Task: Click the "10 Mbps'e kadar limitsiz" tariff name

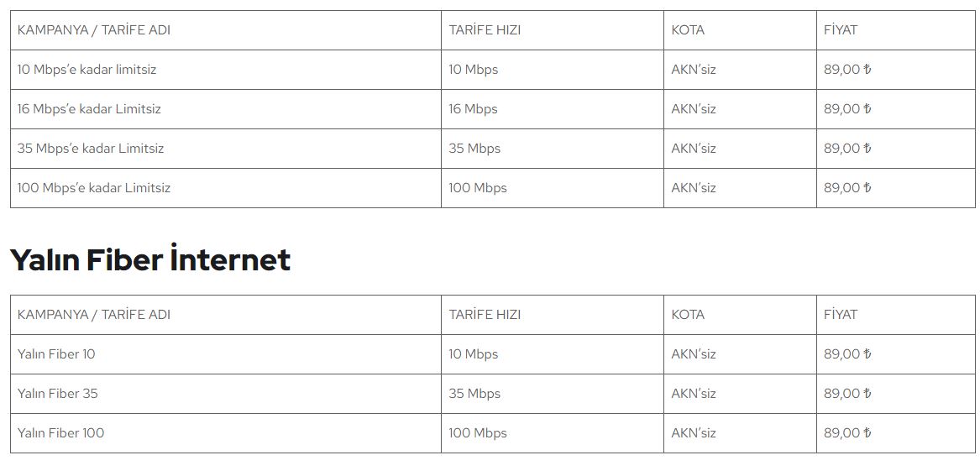Action: pyautogui.click(x=86, y=70)
